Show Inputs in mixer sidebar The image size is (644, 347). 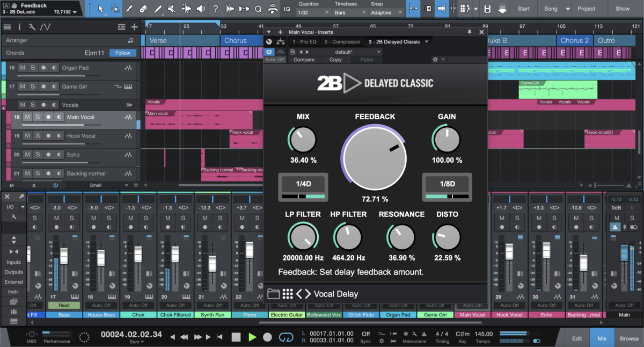click(13, 262)
